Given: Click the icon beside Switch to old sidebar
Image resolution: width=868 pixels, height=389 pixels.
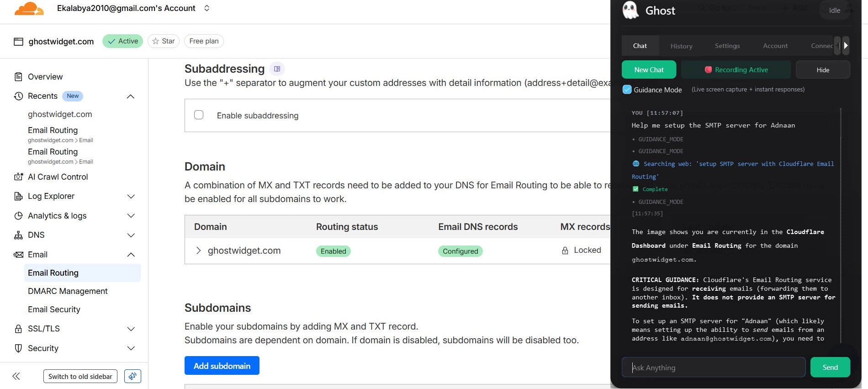Looking at the screenshot, I should pyautogui.click(x=132, y=376).
